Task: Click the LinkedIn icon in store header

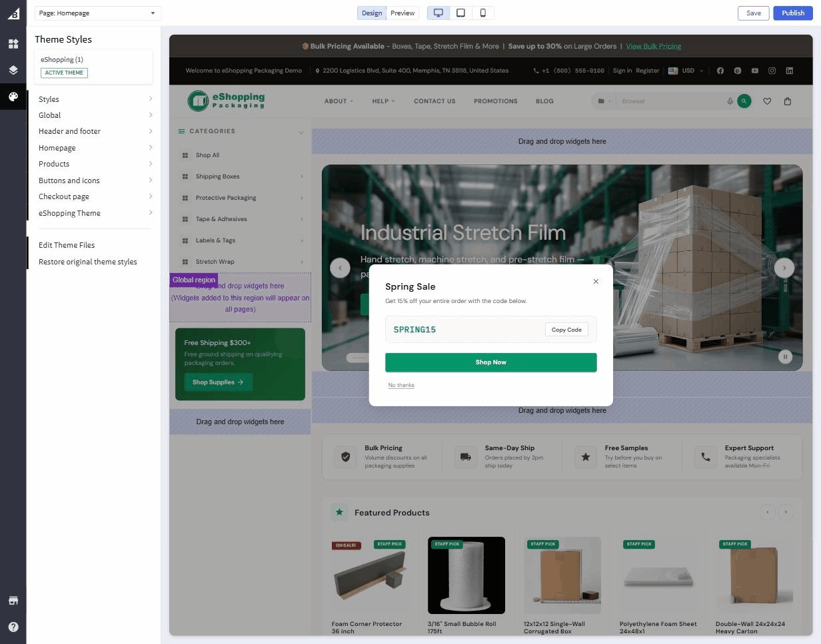Action: [x=789, y=71]
